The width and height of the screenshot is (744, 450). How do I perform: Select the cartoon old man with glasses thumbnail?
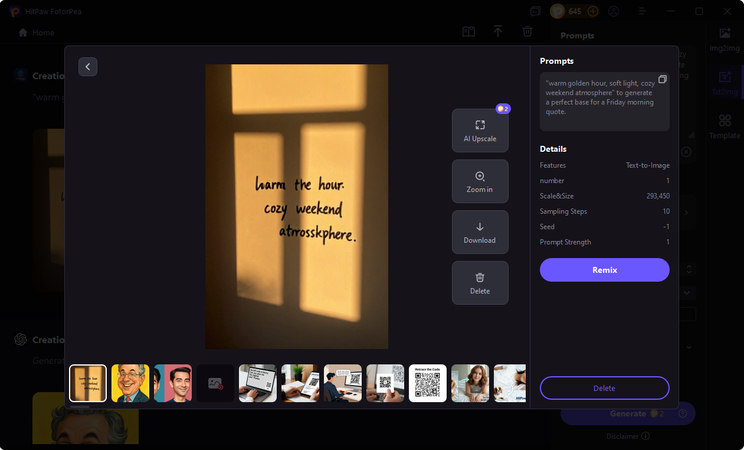click(130, 383)
